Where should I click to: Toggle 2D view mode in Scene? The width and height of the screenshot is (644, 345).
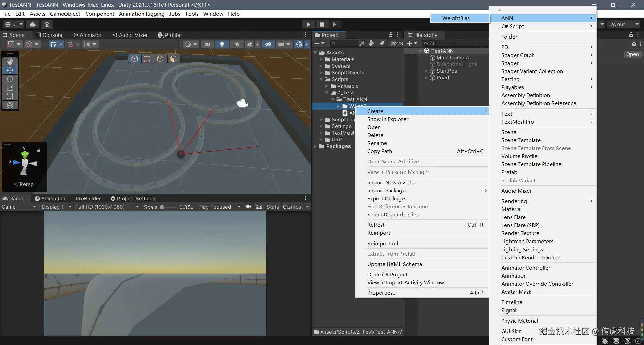(x=207, y=44)
